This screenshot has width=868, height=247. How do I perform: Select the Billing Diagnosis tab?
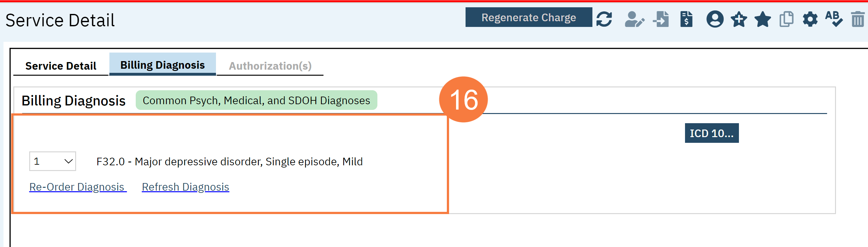click(x=162, y=65)
